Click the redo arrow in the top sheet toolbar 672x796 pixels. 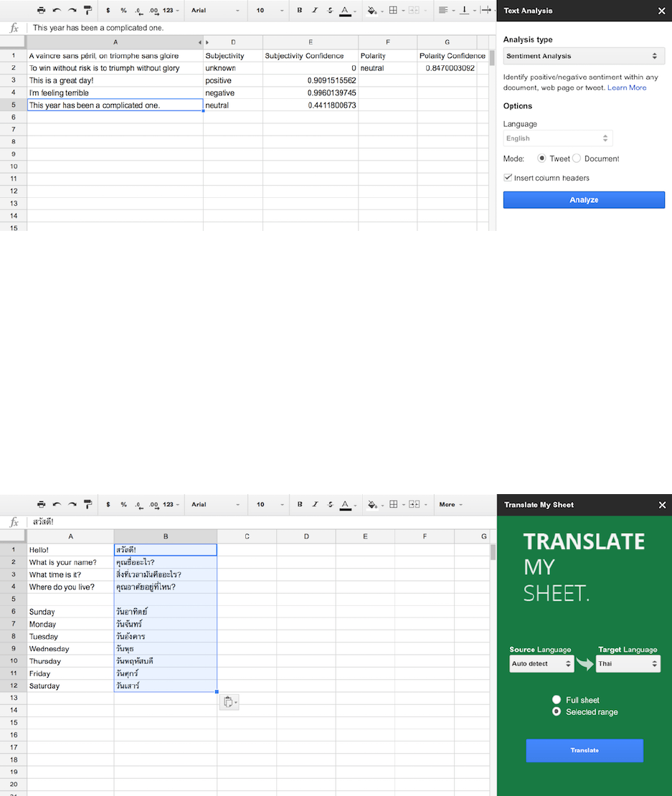click(x=72, y=10)
